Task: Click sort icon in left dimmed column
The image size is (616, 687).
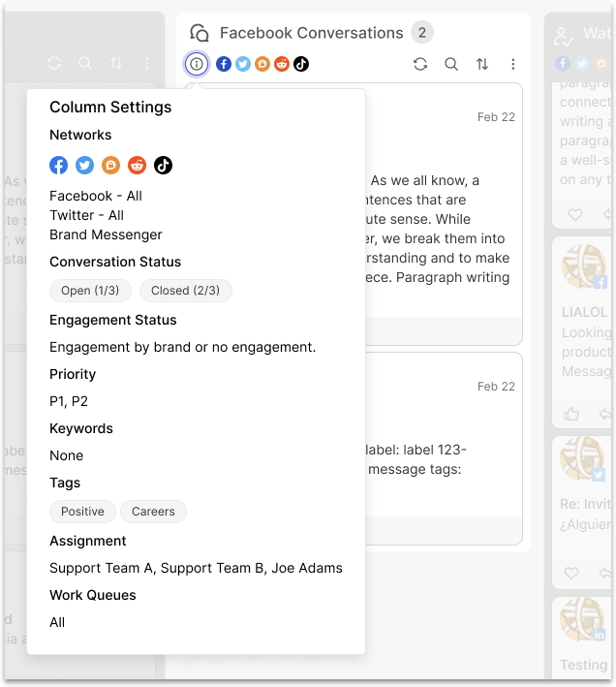Action: [116, 63]
